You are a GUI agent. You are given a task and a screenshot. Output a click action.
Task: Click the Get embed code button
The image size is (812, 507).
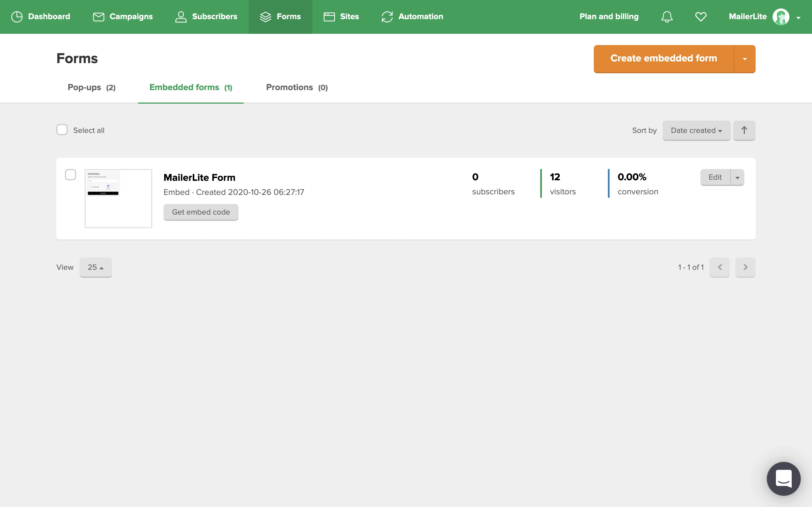point(201,212)
